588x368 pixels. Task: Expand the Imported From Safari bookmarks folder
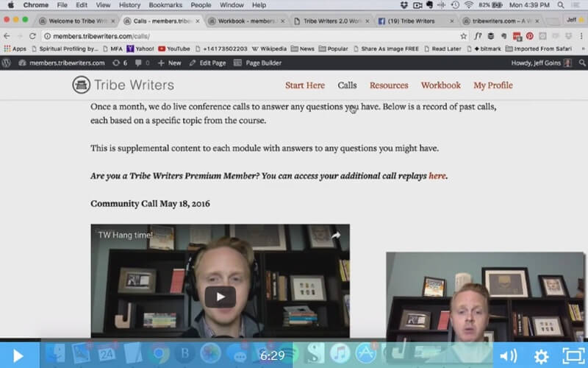[x=539, y=49]
